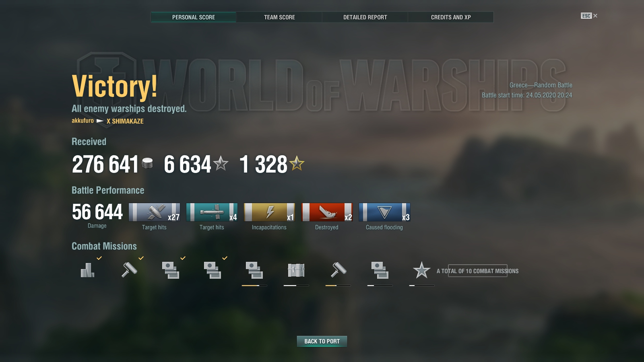Click the x4 torpedo Target hits ribbon

click(212, 212)
